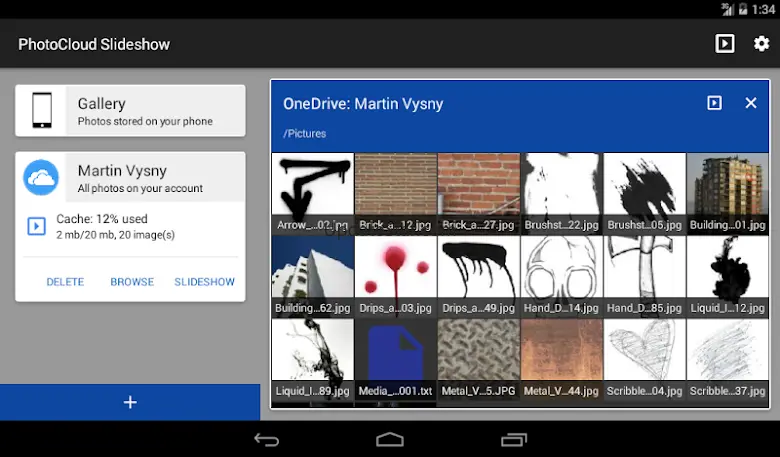Click the 1:34 clock
The width and height of the screenshot is (780, 457).
coord(764,9)
